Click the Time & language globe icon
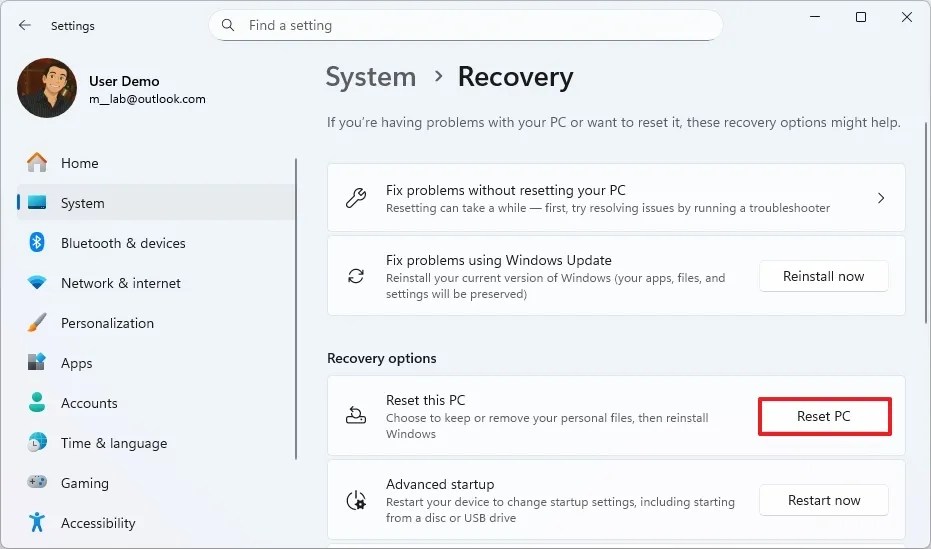 click(x=37, y=442)
